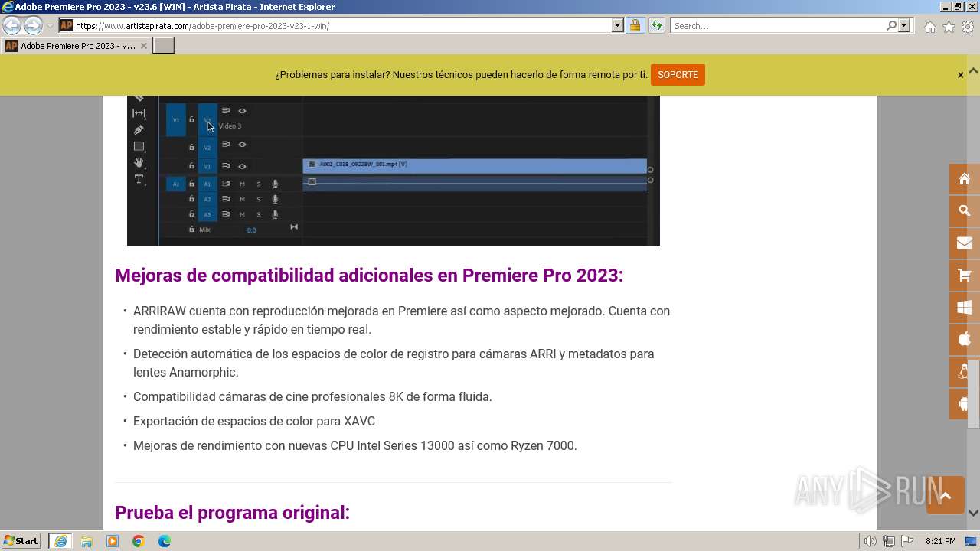This screenshot has width=980, height=551.
Task: Toggle the A1 track microphone icon
Action: pos(275,184)
